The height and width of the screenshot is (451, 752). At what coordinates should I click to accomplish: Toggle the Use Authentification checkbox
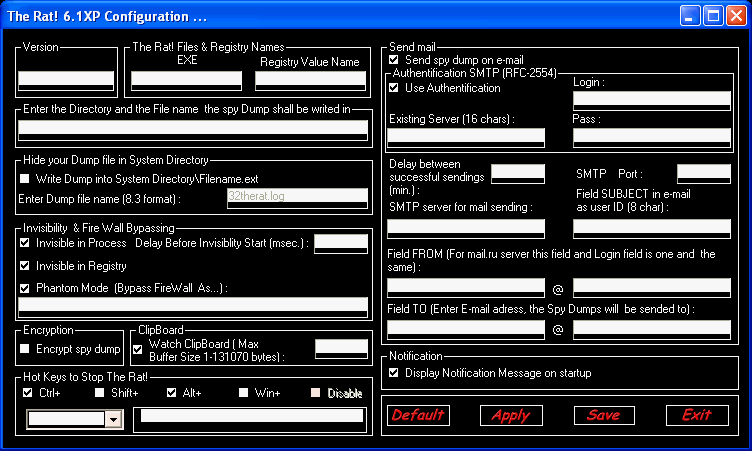point(394,88)
